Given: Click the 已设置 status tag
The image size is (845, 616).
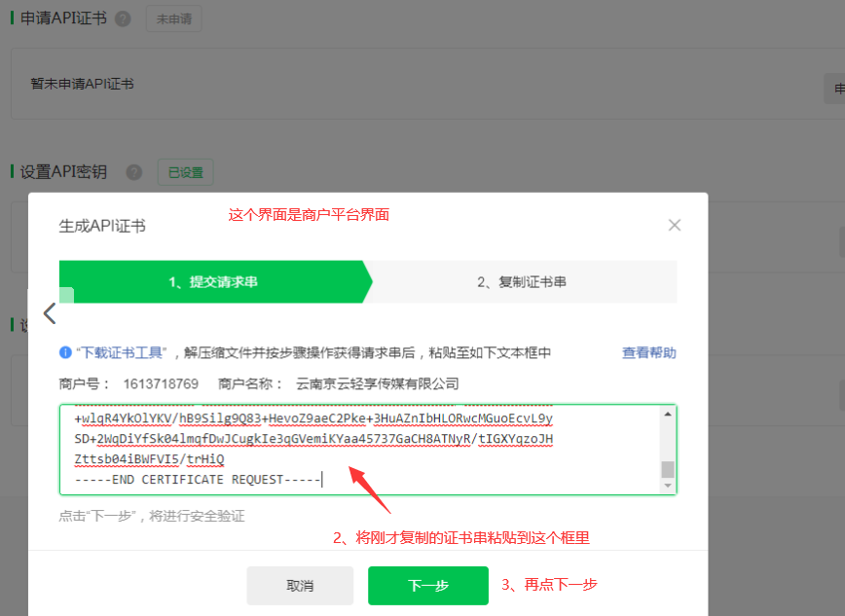Looking at the screenshot, I should [x=185, y=172].
